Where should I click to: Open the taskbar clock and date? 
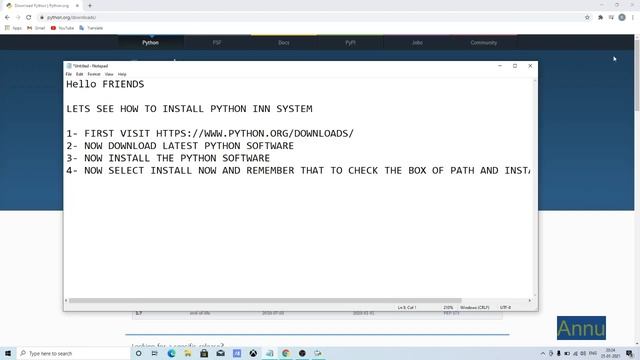tap(611, 353)
